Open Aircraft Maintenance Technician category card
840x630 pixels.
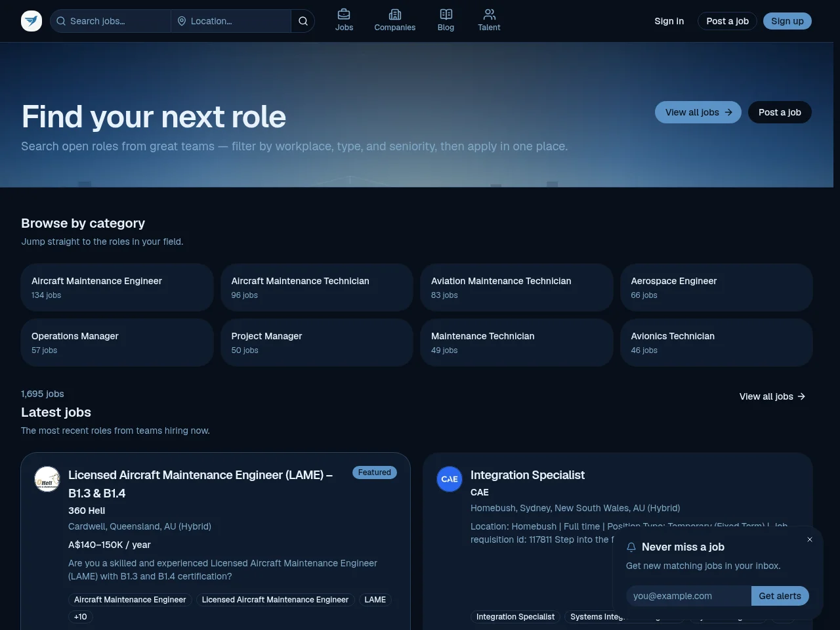317,287
